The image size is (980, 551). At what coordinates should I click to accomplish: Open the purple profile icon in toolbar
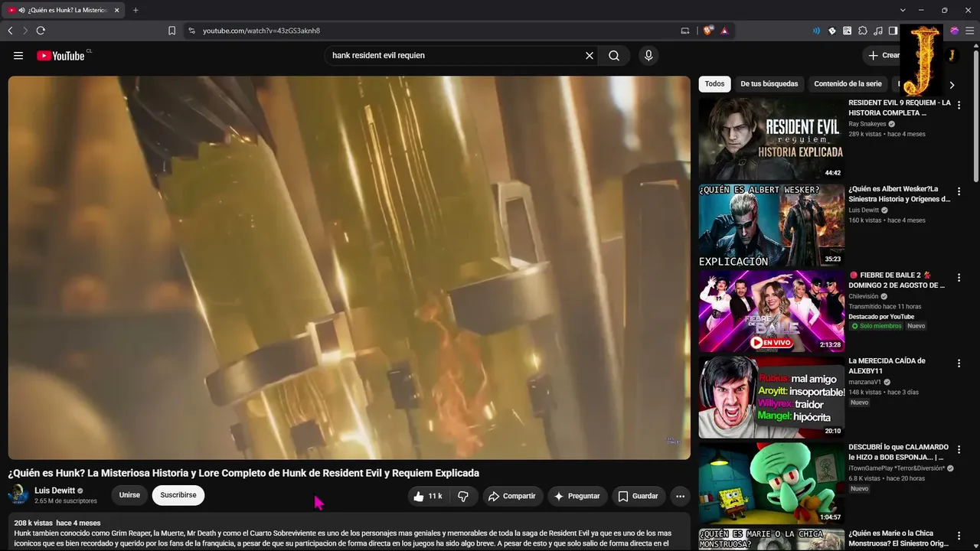coord(955,31)
